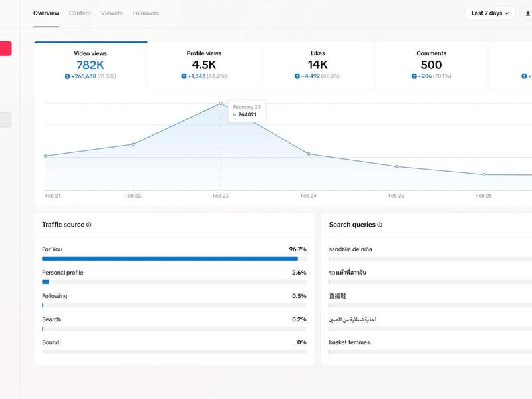Click the 'Sound' traffic source label
This screenshot has width=532, height=399.
[x=51, y=342]
